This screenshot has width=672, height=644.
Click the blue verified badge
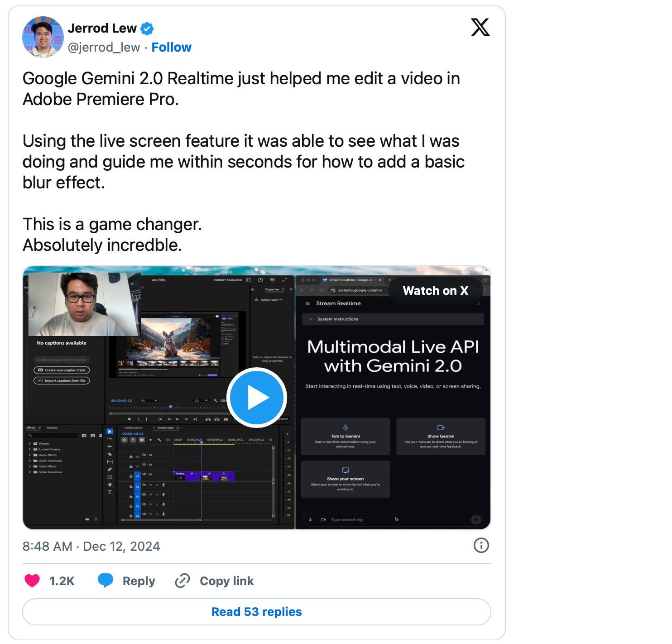coord(147,29)
